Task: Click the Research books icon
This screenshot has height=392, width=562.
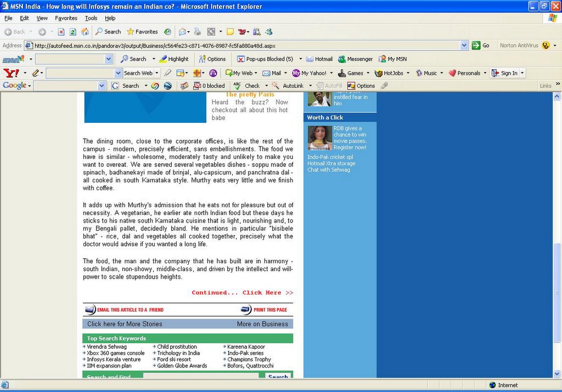Action: pyautogui.click(x=257, y=32)
